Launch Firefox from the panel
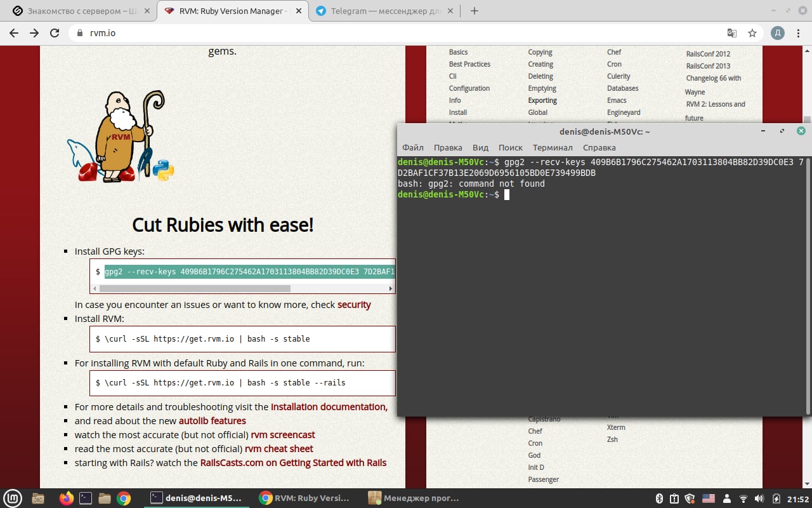This screenshot has width=812, height=508. 67,498
